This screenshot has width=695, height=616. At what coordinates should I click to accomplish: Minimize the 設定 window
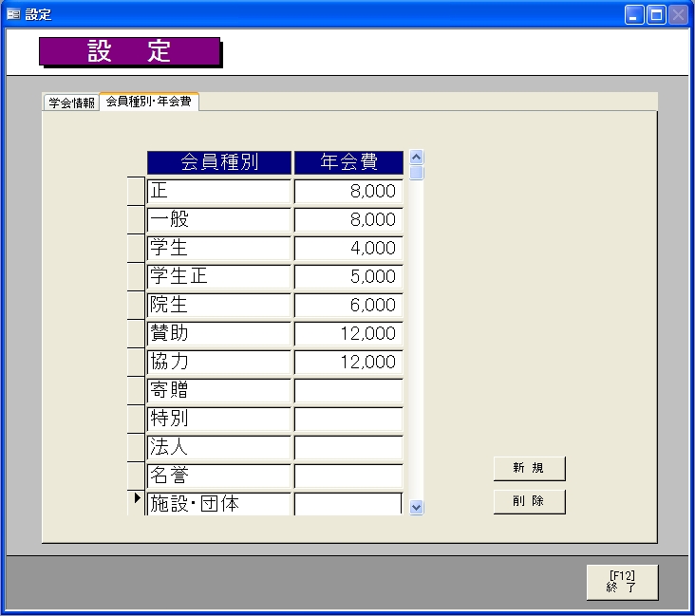click(x=634, y=15)
